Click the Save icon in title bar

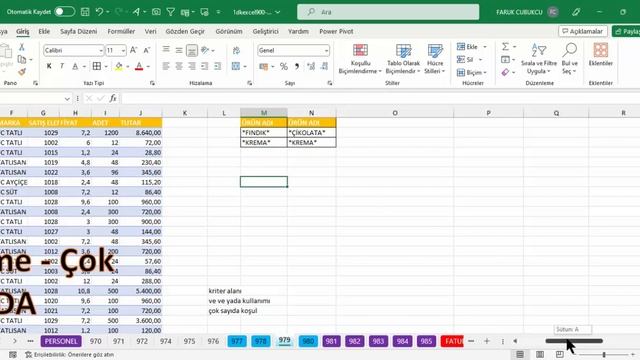click(85, 12)
